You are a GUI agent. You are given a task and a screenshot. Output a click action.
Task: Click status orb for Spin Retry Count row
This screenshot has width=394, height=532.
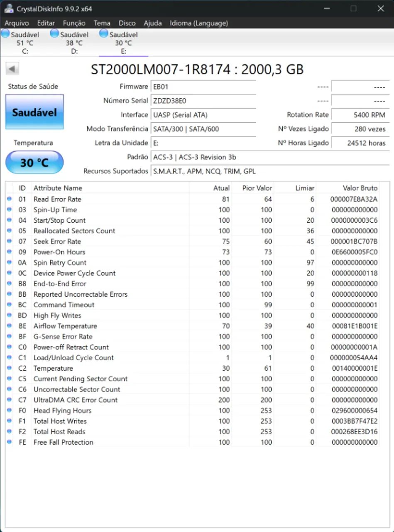tap(10, 263)
